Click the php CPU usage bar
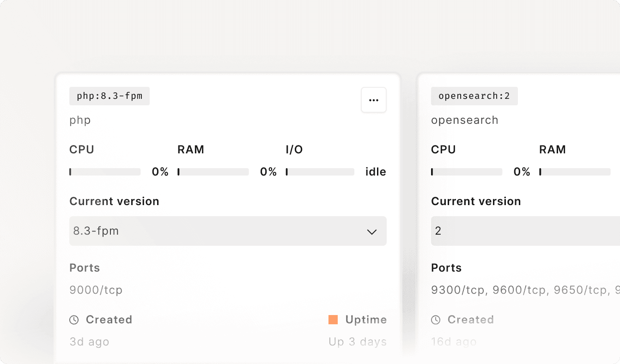This screenshot has height=364, width=620. 105,172
